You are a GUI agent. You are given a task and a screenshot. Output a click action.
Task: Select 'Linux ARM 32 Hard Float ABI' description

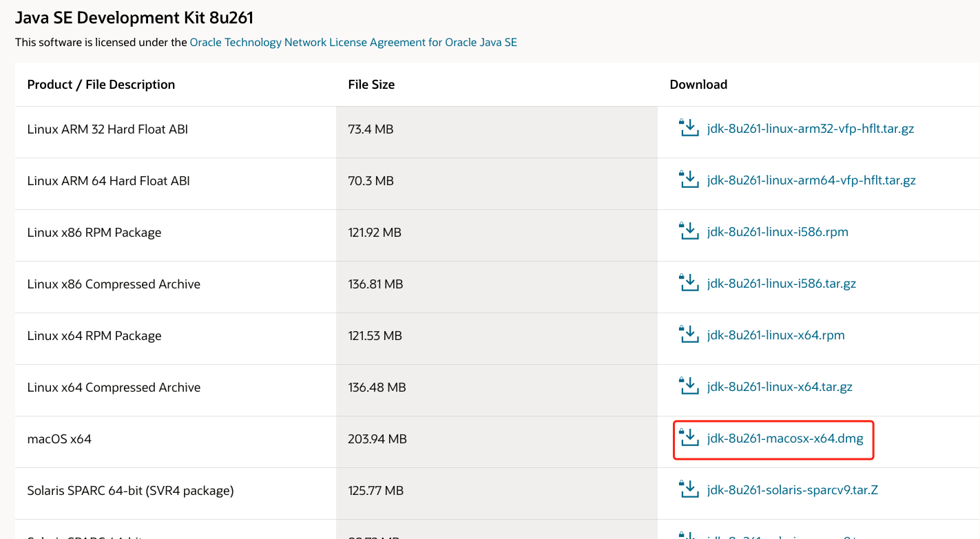pyautogui.click(x=107, y=129)
